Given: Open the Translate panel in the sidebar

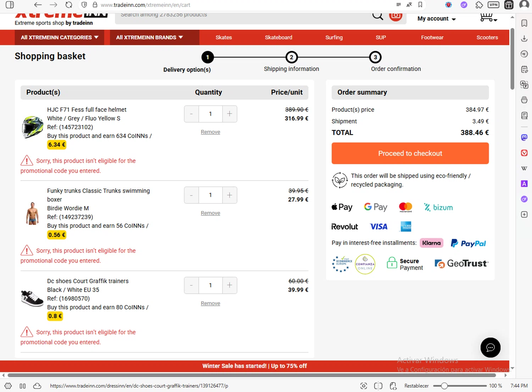Looking at the screenshot, I should pyautogui.click(x=524, y=85).
